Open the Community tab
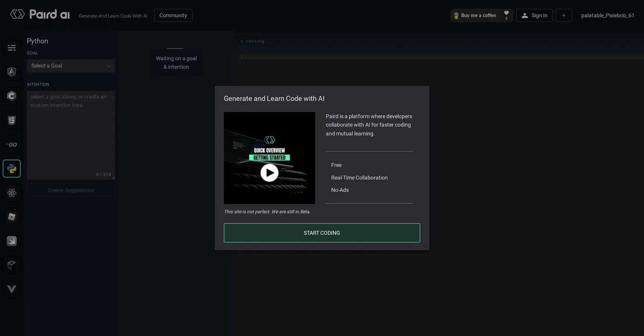The width and height of the screenshot is (644, 336). [x=173, y=15]
